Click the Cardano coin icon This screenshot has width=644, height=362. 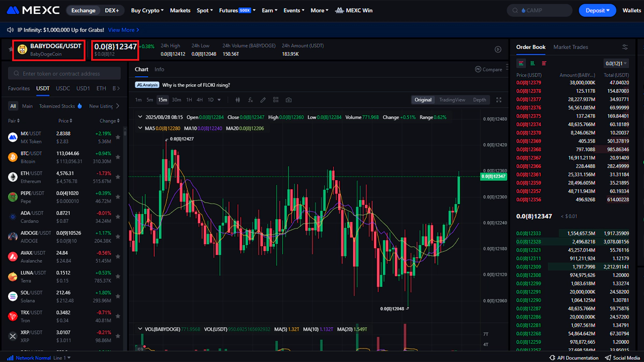click(13, 217)
